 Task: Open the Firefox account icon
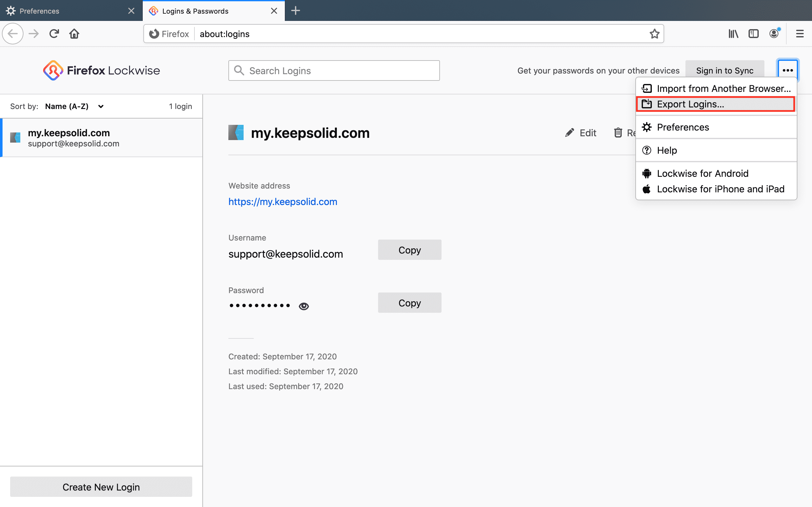774,34
